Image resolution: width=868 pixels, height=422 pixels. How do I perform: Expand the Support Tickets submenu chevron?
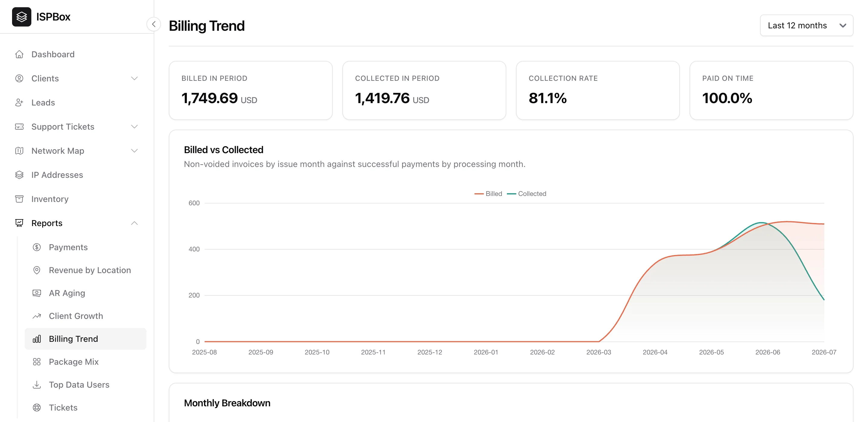click(x=134, y=127)
